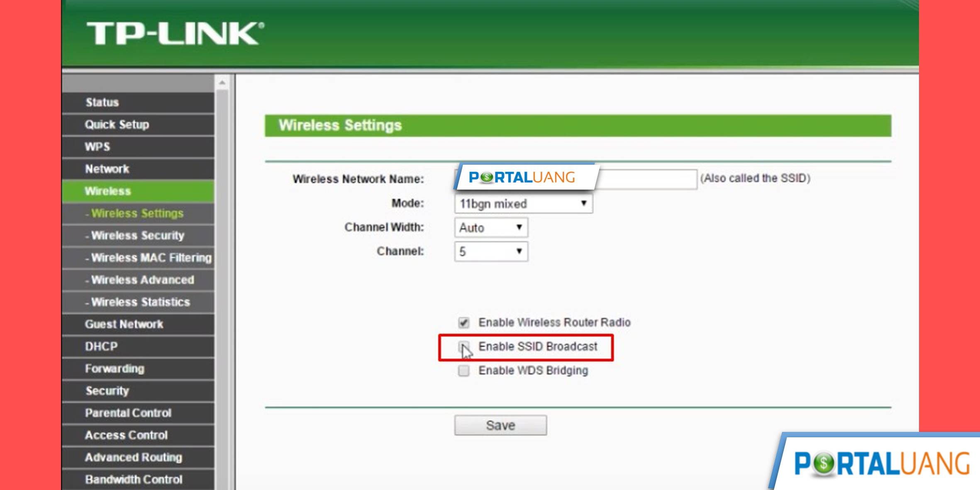980x490 pixels.
Task: Open Wireless Advanced settings
Action: tap(141, 279)
